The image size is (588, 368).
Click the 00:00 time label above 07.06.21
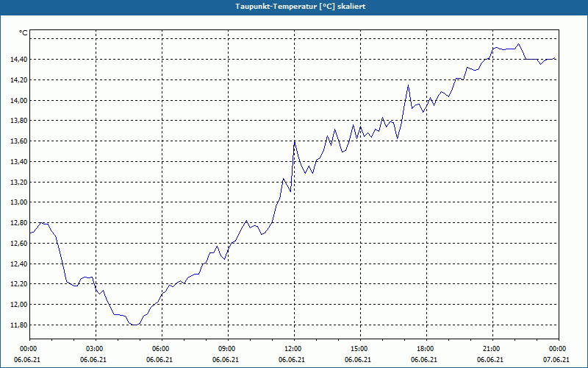pos(557,349)
